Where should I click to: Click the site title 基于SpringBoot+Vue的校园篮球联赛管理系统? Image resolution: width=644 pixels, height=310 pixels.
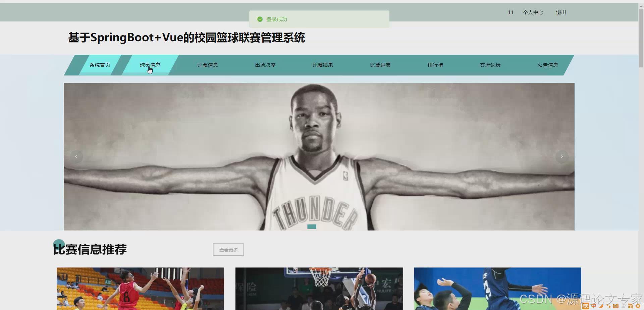tap(186, 38)
